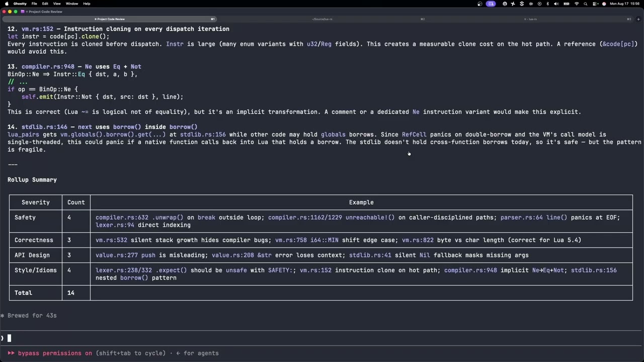Open the Wi-Fi menu bar icon

tap(577, 4)
